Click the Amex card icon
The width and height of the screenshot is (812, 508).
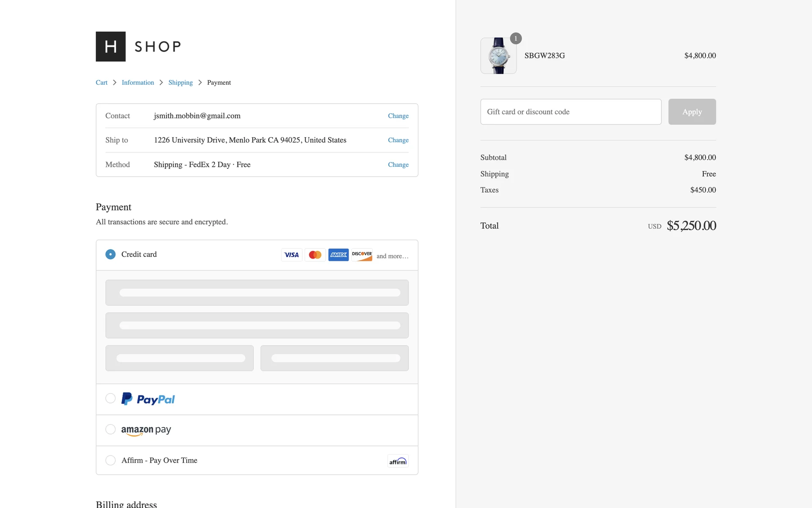(x=338, y=255)
